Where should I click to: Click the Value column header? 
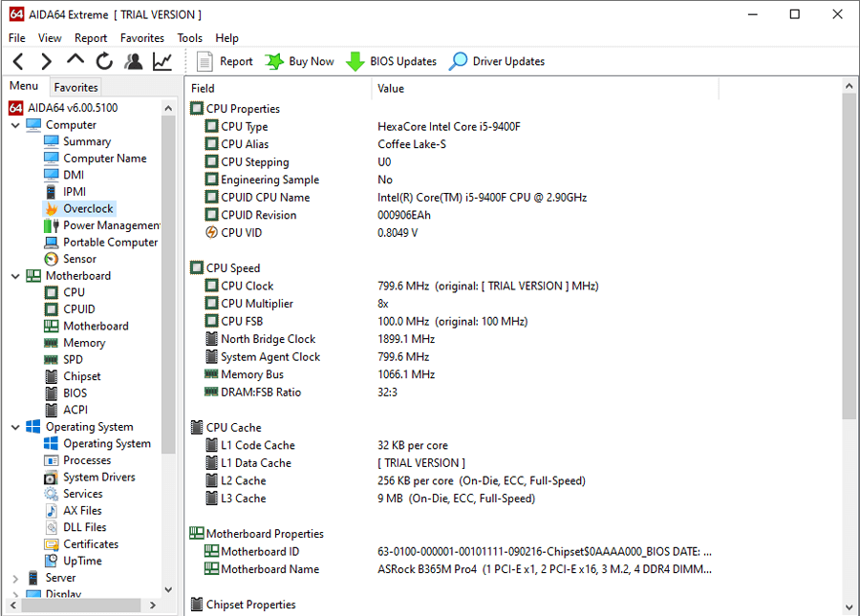pos(391,89)
